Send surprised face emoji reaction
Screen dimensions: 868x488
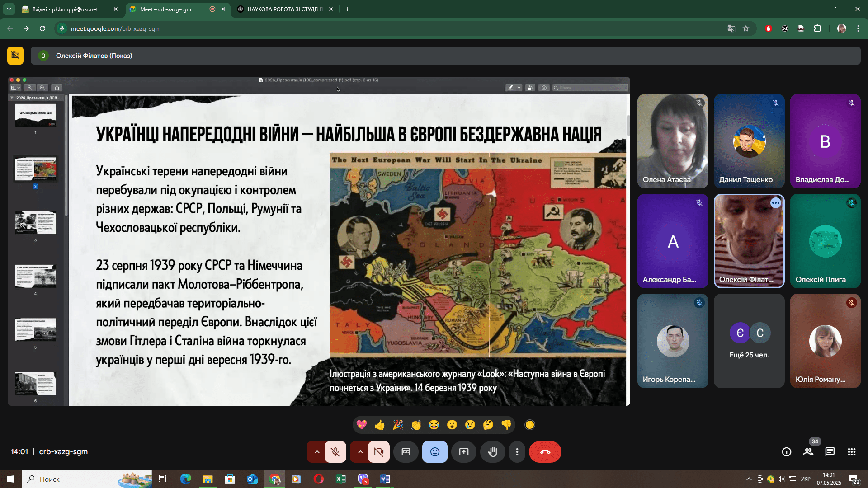[x=452, y=425]
